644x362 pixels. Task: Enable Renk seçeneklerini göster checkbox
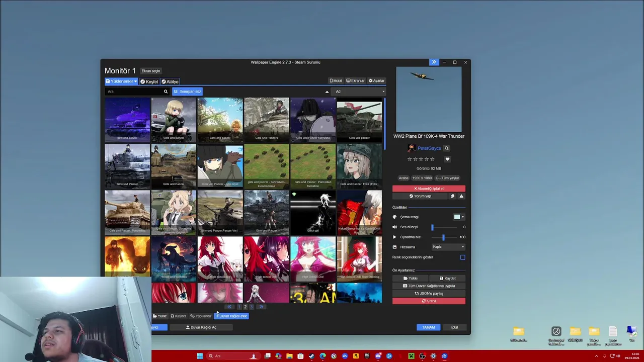point(462,257)
